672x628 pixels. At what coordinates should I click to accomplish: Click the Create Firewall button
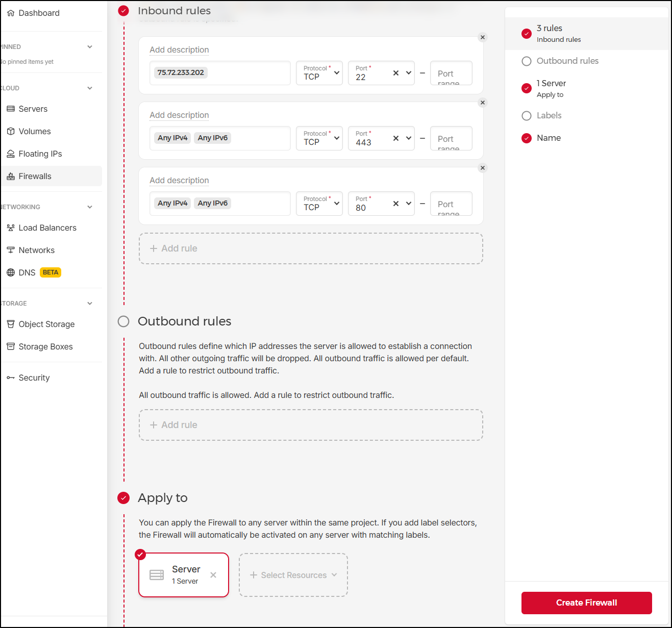tap(586, 603)
